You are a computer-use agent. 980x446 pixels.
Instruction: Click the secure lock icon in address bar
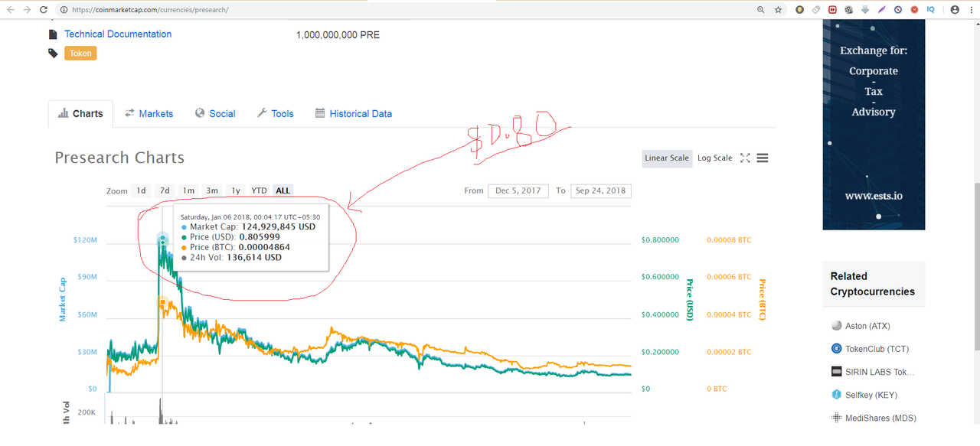[x=64, y=10]
